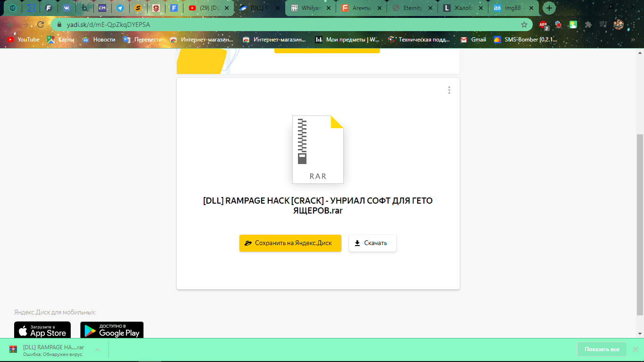Viewport: 644px width, 362px height.
Task: Close the downloads bar
Action: pyautogui.click(x=635, y=349)
